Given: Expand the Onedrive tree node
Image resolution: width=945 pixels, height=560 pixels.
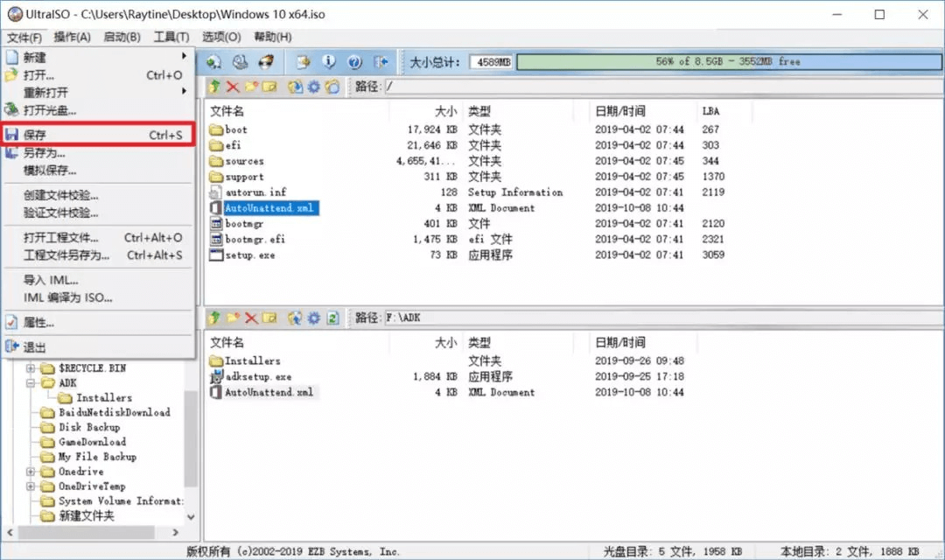Looking at the screenshot, I should pos(31,471).
